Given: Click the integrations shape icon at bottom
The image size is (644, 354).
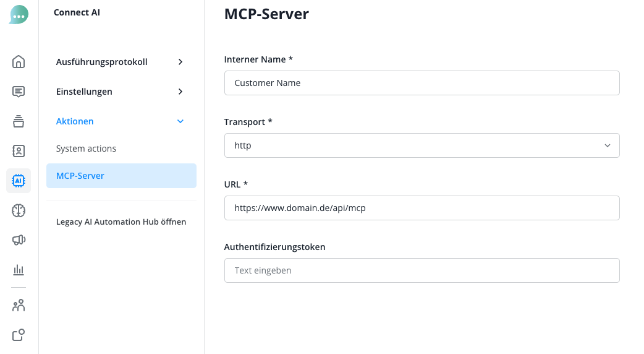Looking at the screenshot, I should point(19,335).
